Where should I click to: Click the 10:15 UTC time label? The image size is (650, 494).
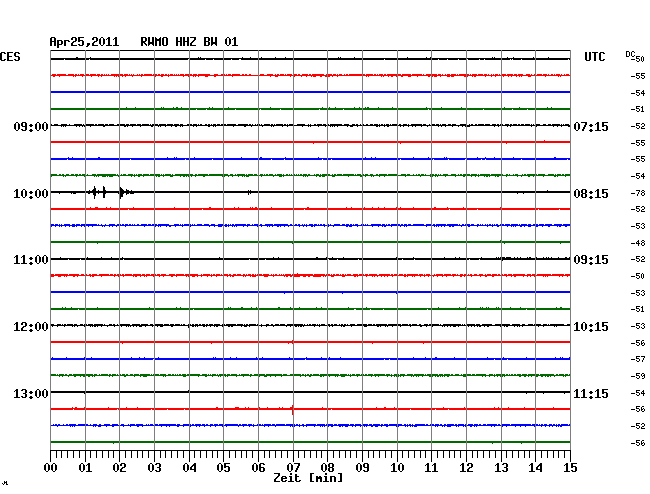tap(591, 327)
